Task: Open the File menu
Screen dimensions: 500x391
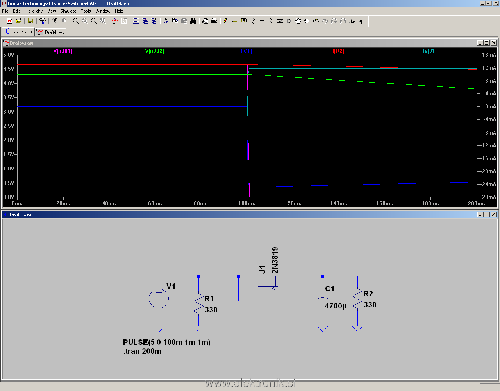Action: click(x=4, y=11)
